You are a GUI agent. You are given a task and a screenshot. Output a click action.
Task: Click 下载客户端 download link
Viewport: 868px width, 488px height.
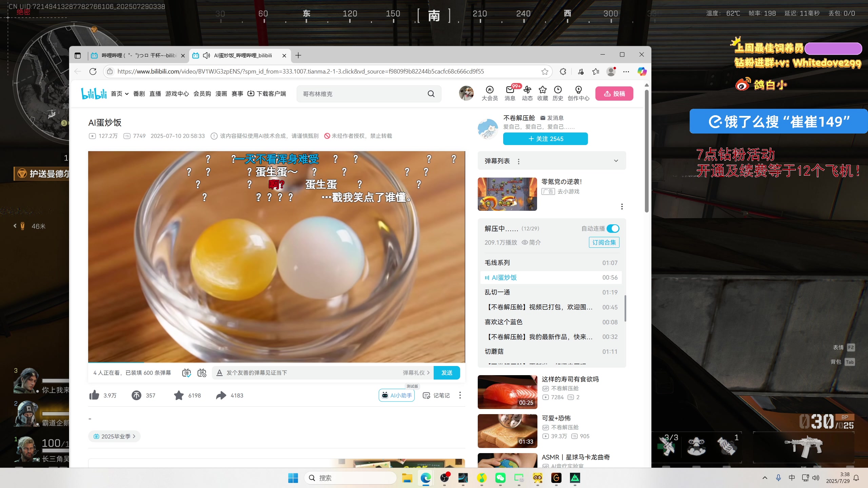pyautogui.click(x=267, y=94)
